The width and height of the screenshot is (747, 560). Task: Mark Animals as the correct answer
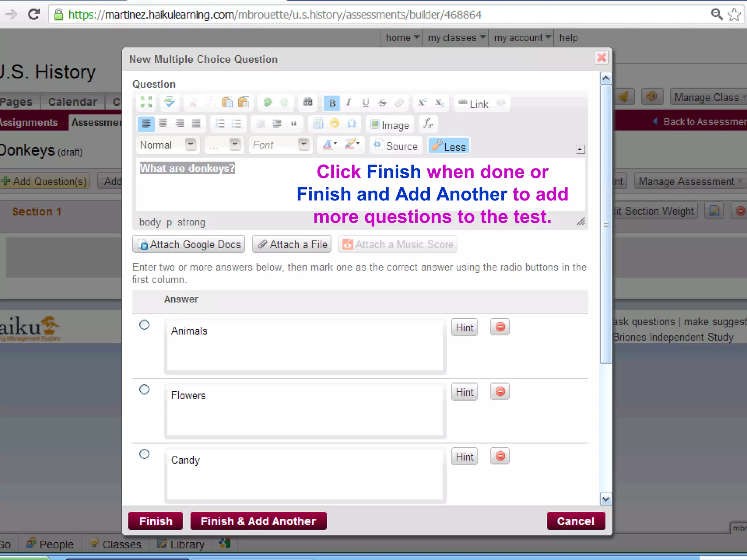pyautogui.click(x=144, y=324)
